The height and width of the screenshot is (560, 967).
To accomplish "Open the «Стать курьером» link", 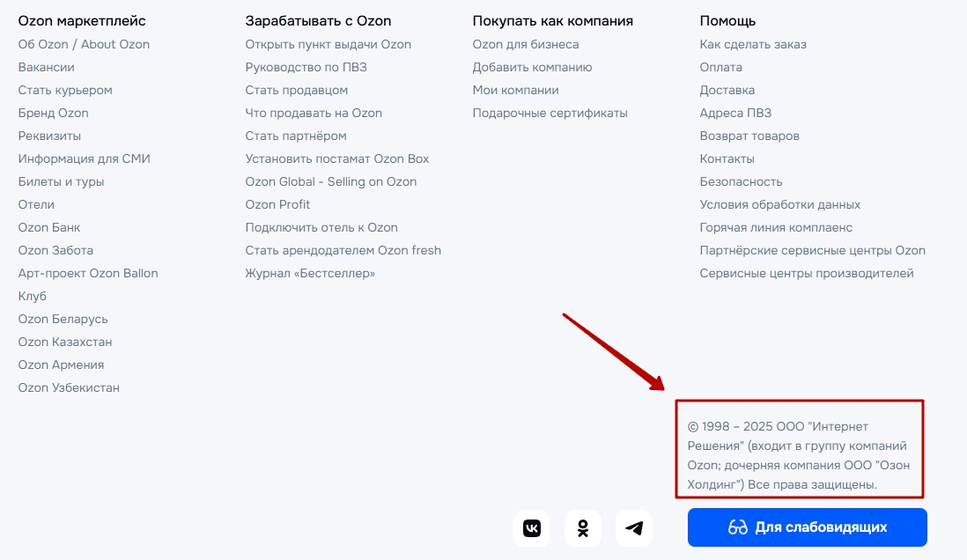I will tap(65, 90).
